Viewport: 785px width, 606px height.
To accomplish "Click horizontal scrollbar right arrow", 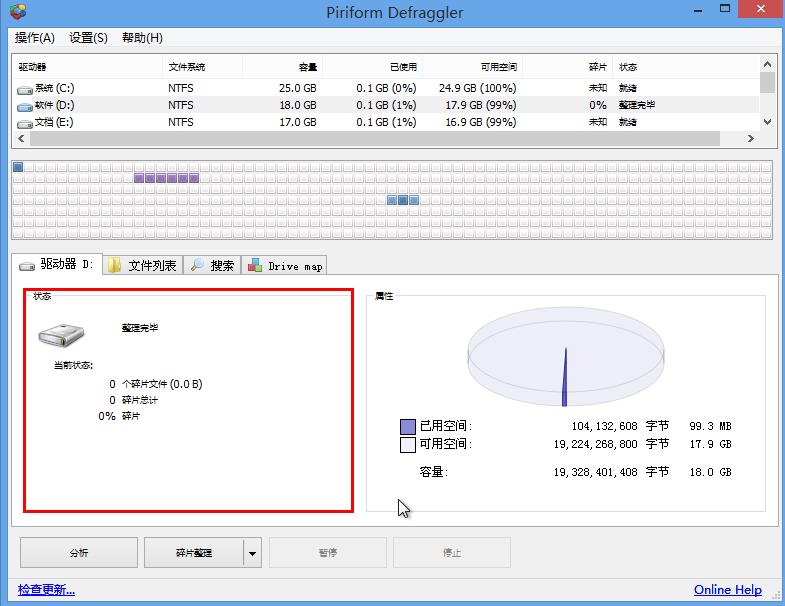I will [x=750, y=138].
